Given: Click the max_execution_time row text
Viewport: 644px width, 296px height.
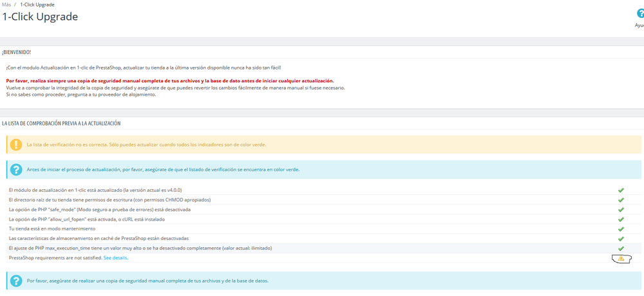Looking at the screenshot, I should [140, 248].
